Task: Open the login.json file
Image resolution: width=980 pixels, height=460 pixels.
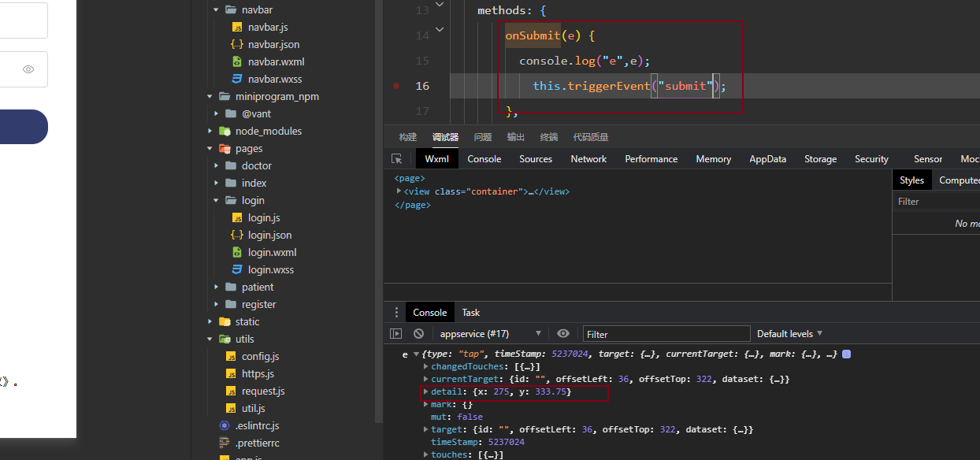Action: pos(269,236)
